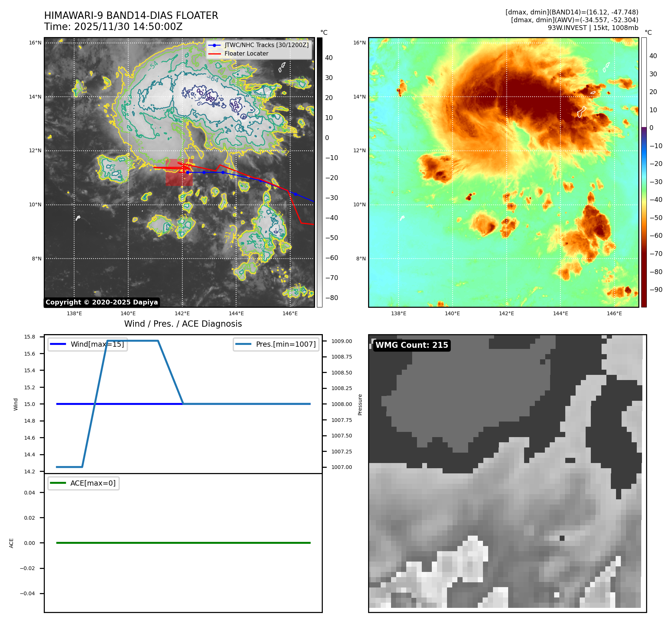
Task: Click the 93W.INVEST storm info text
Action: click(593, 28)
